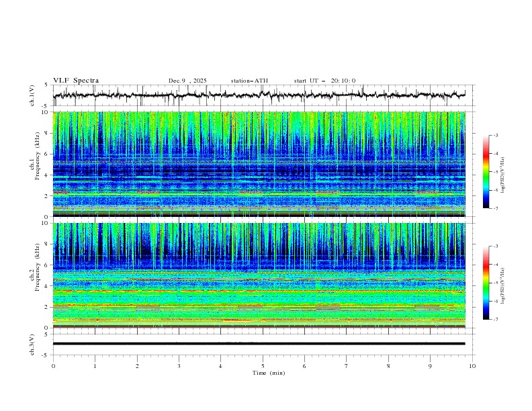532x411 pixels.
Task: Click the VLF Spectra title text
Action: coord(76,81)
